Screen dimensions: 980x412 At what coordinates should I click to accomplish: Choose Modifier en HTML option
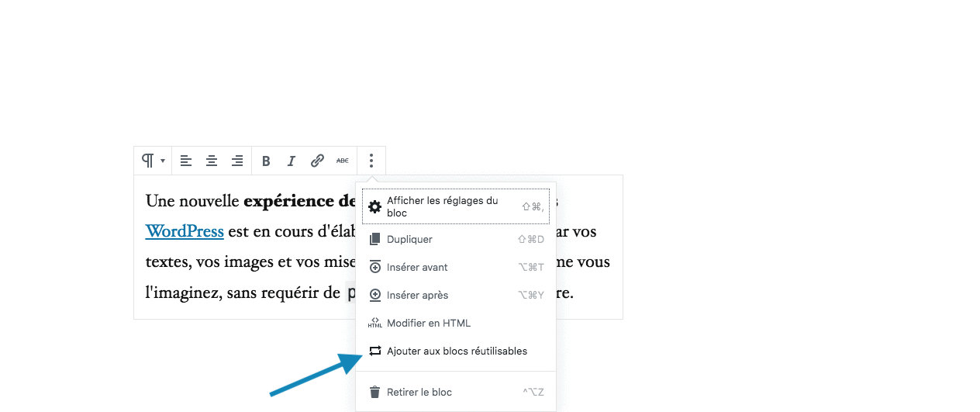[x=428, y=323]
